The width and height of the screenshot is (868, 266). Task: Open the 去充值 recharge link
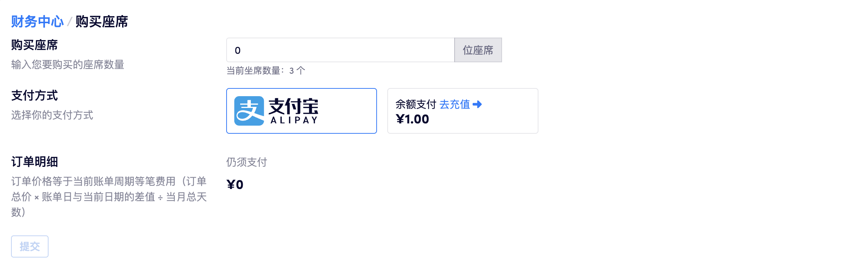pos(455,105)
